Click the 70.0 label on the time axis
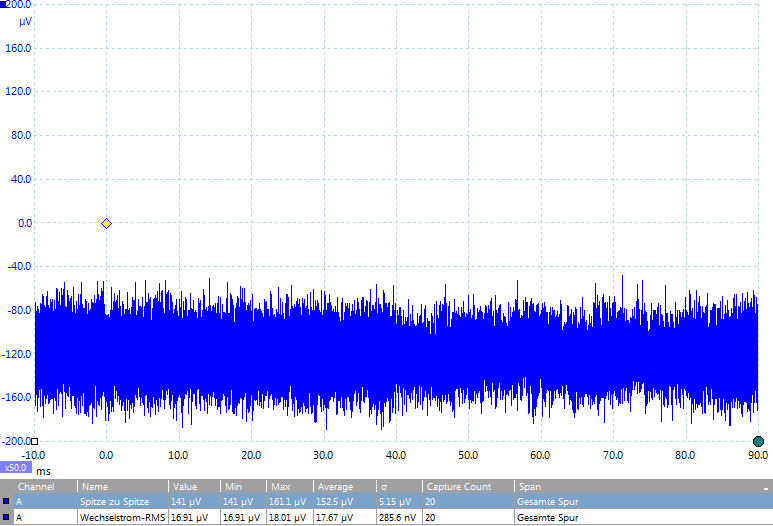The image size is (773, 526). (x=613, y=455)
